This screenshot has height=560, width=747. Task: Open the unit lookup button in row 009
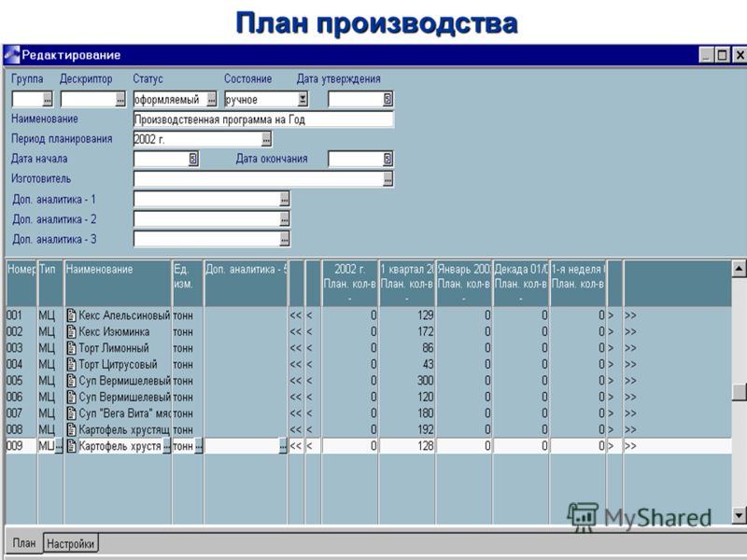click(x=199, y=446)
